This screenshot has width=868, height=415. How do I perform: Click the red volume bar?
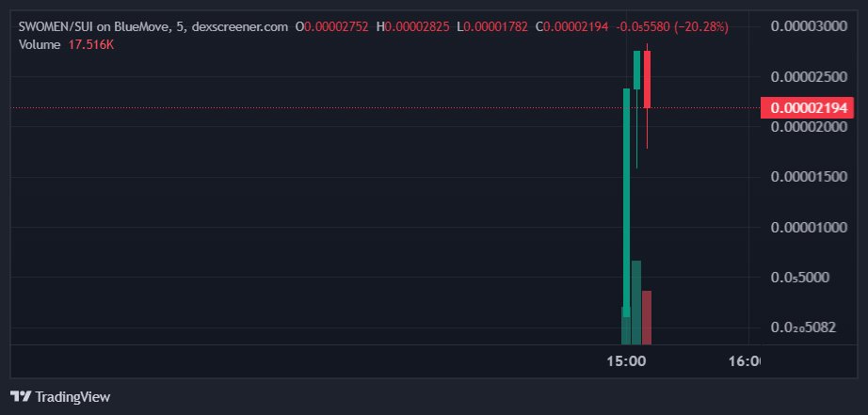point(647,318)
